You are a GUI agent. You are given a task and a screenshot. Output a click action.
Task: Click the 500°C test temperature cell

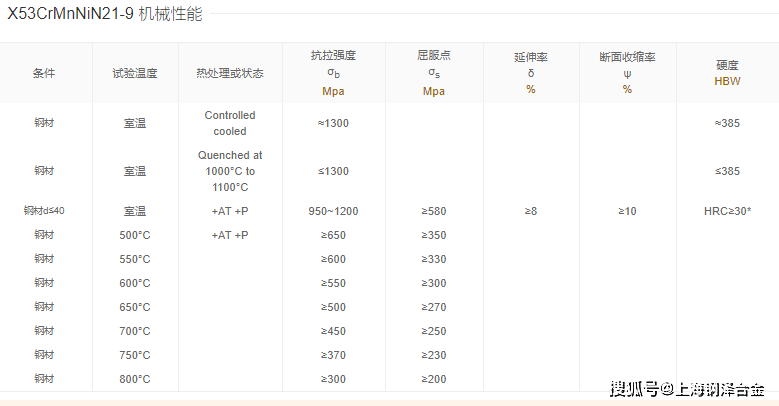(x=134, y=235)
